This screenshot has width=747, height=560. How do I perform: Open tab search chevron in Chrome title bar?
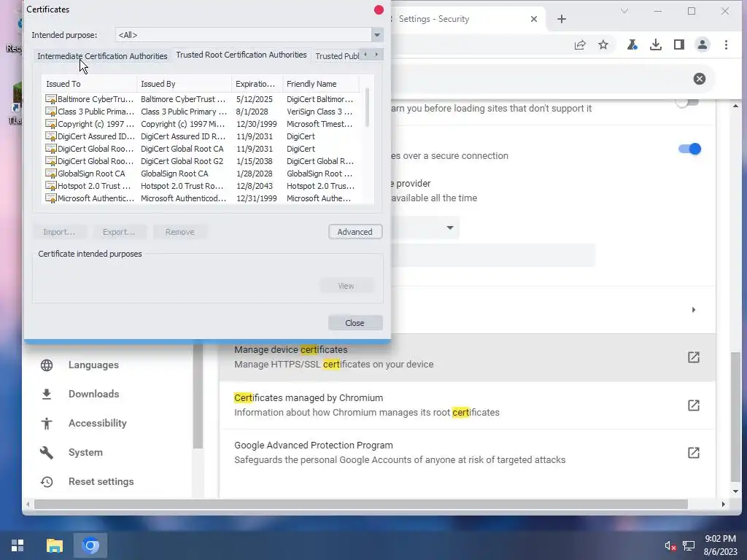pyautogui.click(x=624, y=11)
